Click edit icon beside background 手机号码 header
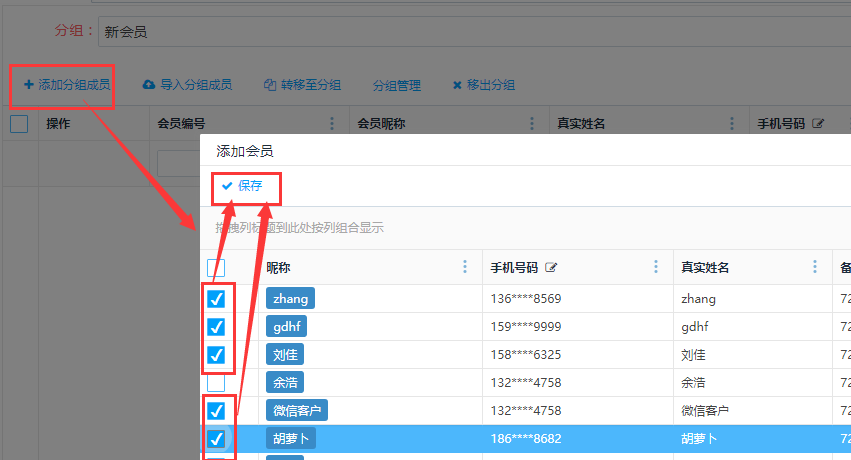The width and height of the screenshot is (851, 460). (818, 124)
